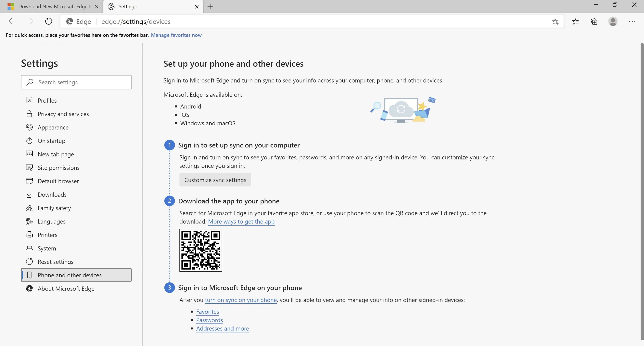Click the user profile avatar icon
This screenshot has width=644, height=346.
coord(613,22)
